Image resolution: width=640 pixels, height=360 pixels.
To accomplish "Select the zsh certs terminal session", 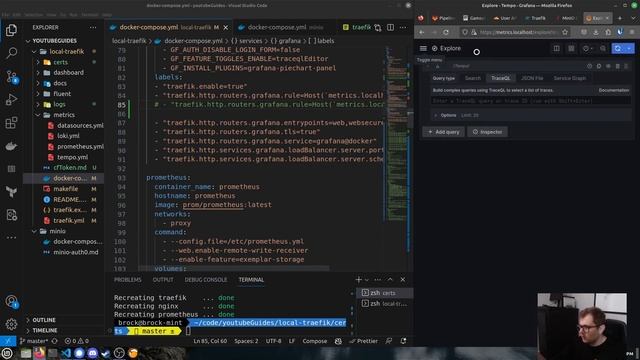I will 384,293.
